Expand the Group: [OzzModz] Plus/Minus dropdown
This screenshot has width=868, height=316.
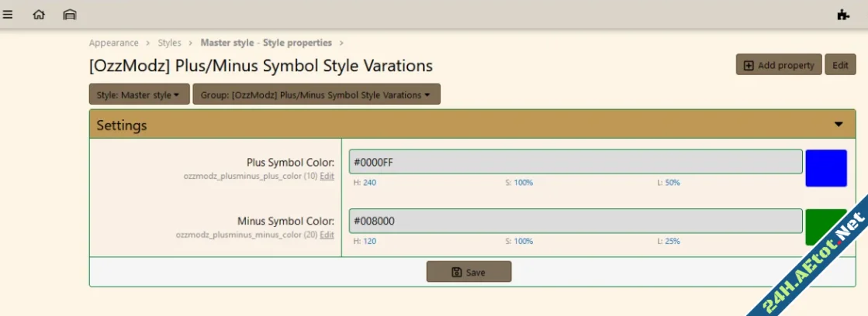316,95
